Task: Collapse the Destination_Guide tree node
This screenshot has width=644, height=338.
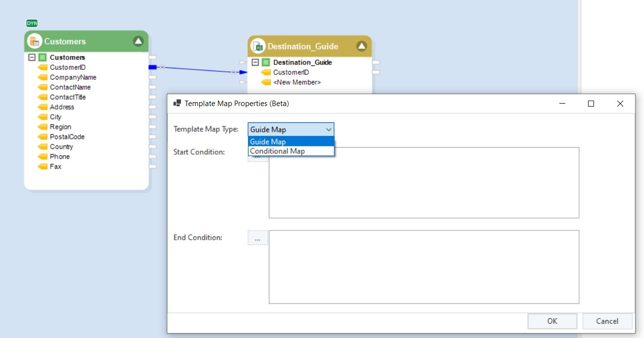Action: (255, 62)
